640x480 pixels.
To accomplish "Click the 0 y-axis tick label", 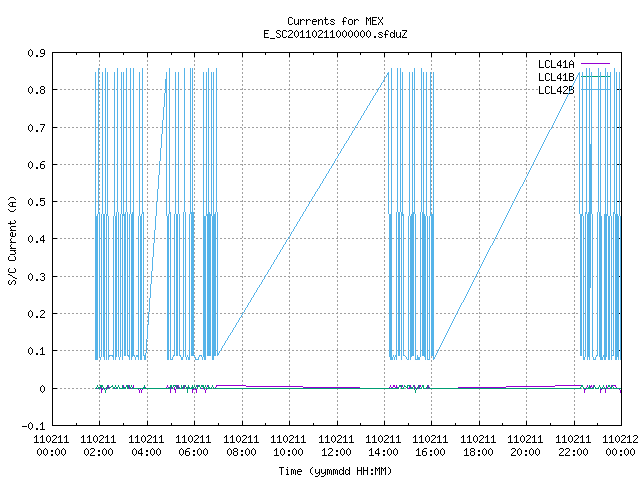I will point(42,389).
